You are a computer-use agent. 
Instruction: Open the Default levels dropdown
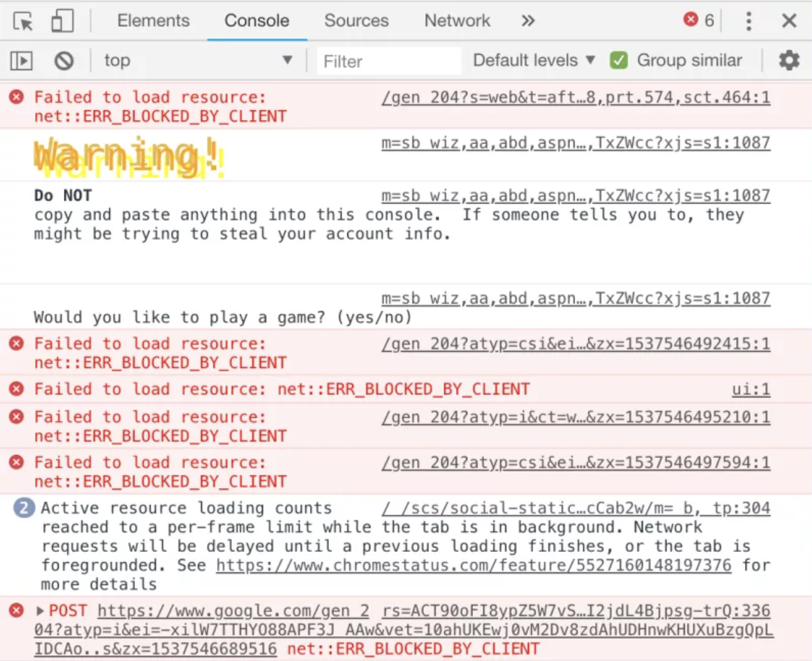click(534, 61)
